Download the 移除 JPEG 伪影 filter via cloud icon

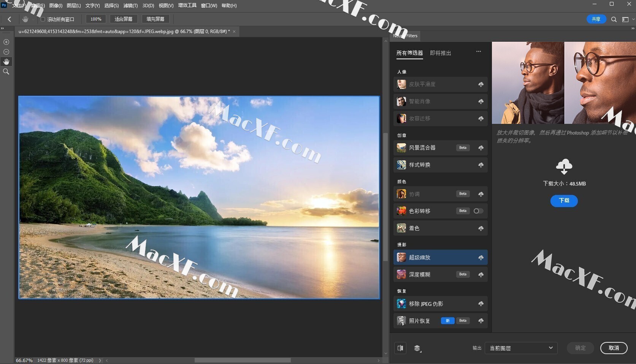tap(481, 304)
